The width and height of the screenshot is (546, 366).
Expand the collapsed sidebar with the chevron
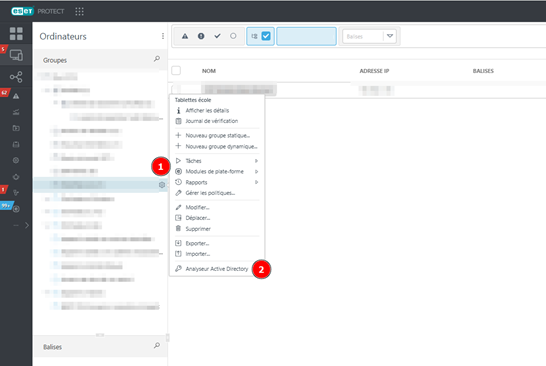pos(27,225)
